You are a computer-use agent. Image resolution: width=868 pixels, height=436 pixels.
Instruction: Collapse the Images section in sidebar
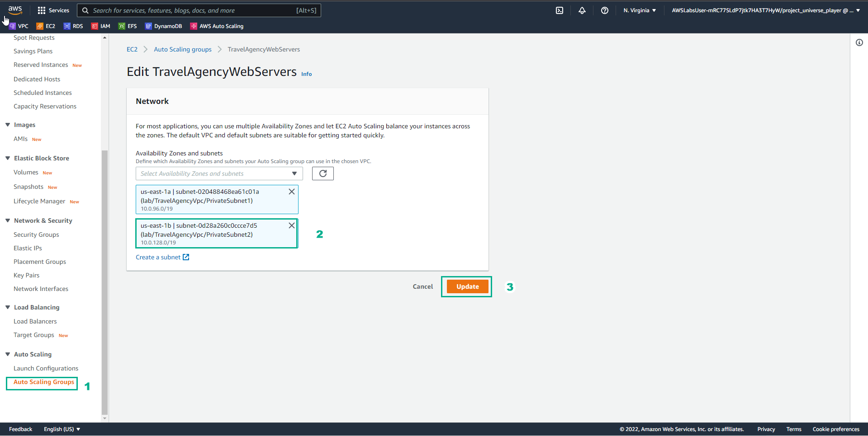click(x=8, y=125)
